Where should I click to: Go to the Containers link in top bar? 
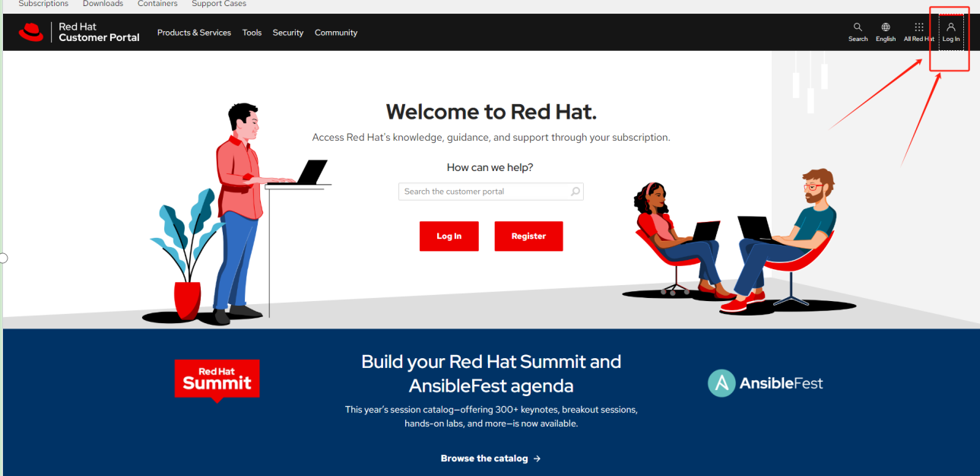click(157, 4)
